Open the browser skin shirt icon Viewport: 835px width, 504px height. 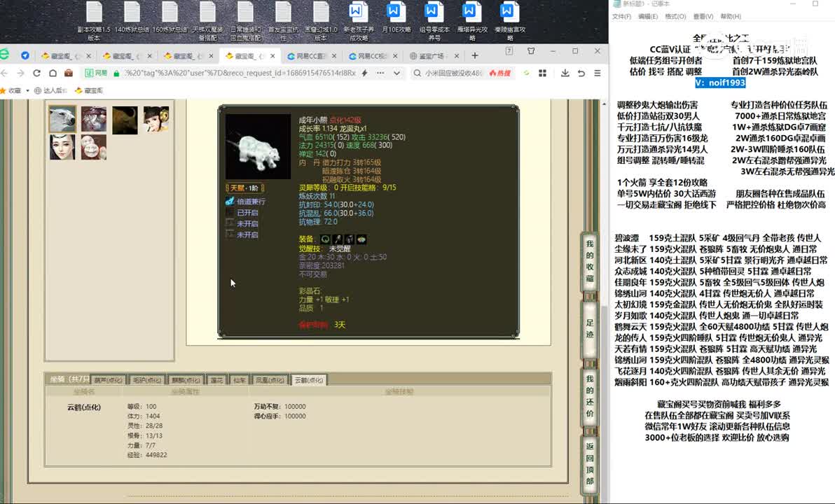[x=531, y=51]
